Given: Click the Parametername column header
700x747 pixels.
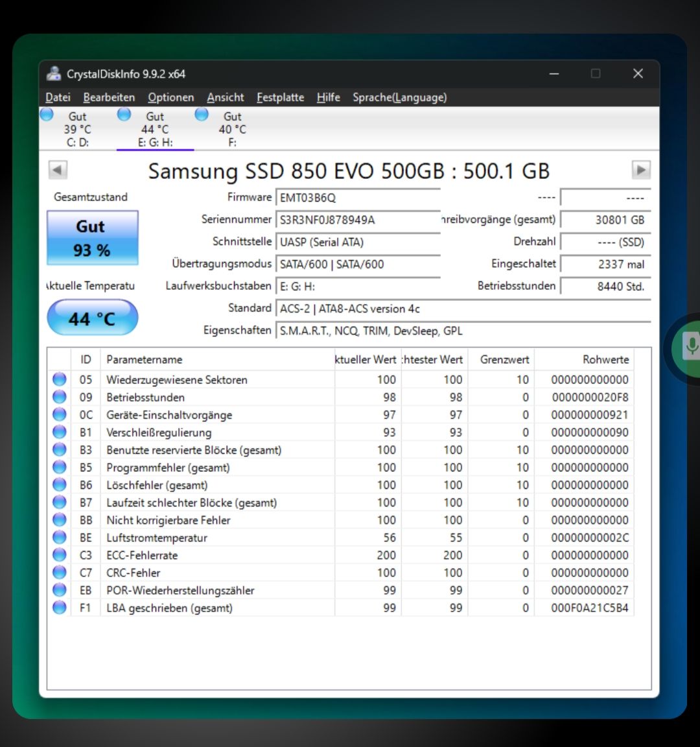Looking at the screenshot, I should 217,359.
